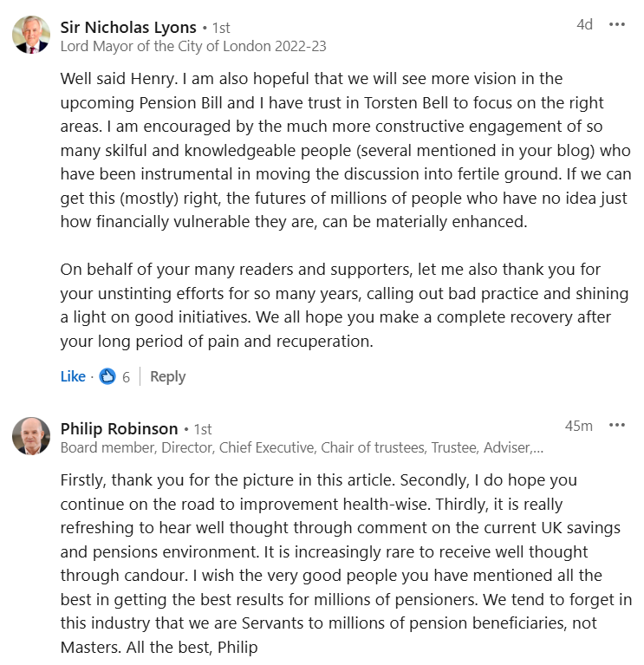Click the 1st badge beside Philip Robinson
The image size is (644, 665).
[x=202, y=429]
